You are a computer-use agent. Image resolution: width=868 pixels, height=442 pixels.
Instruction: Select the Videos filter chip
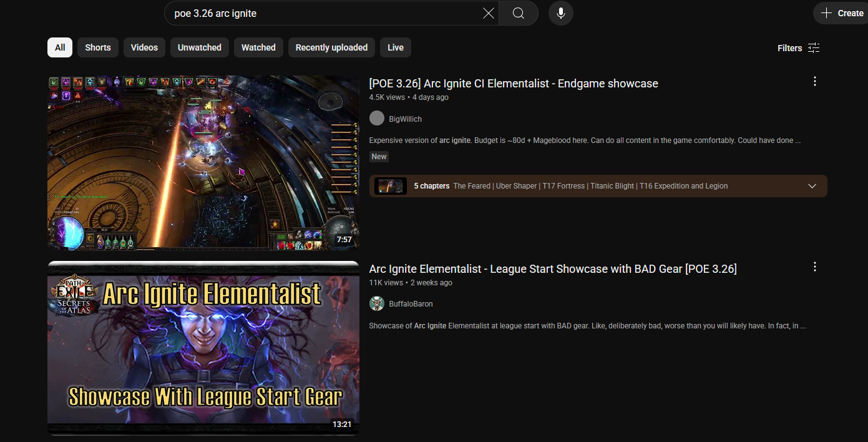tap(144, 47)
